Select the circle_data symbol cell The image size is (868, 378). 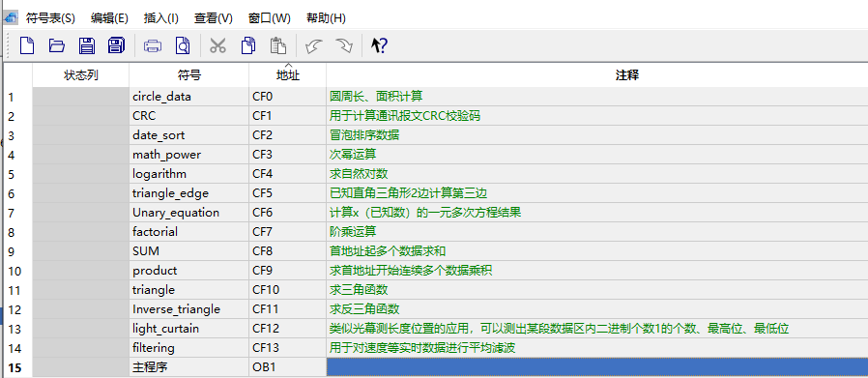pos(188,97)
